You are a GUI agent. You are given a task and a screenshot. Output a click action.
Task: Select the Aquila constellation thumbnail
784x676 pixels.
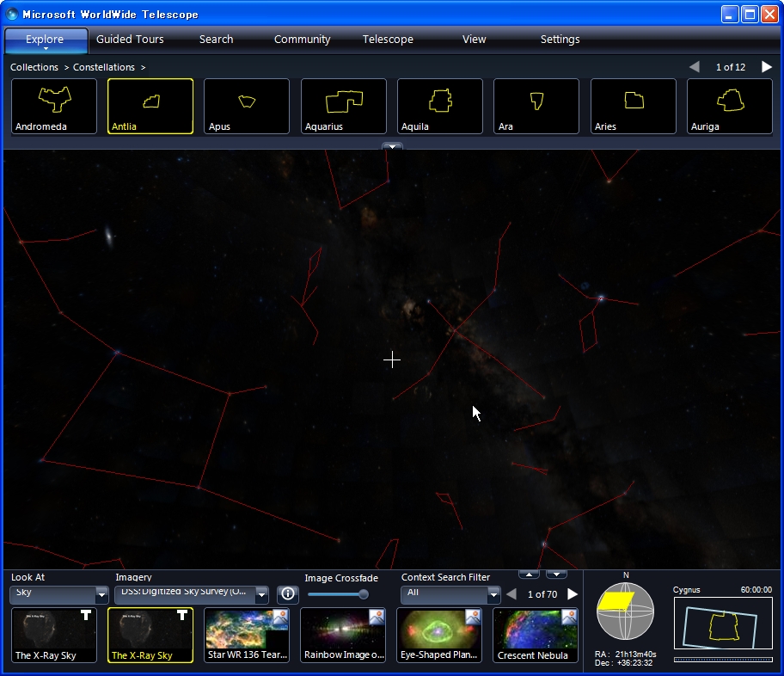[440, 106]
